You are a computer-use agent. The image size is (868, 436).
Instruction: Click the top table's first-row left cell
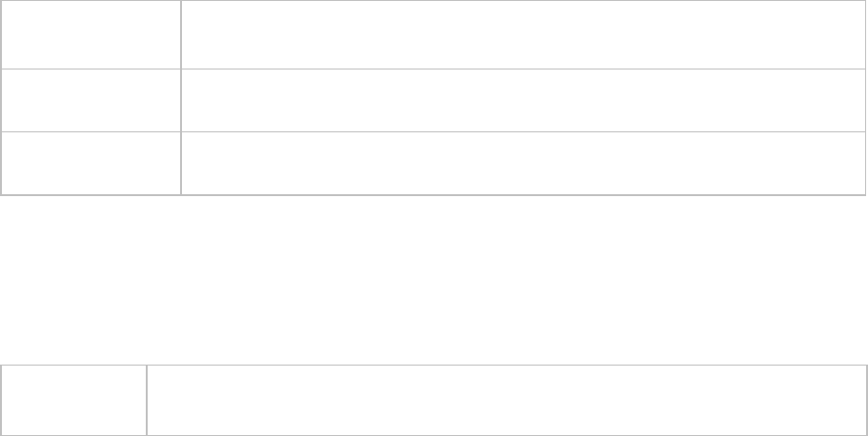point(91,34)
